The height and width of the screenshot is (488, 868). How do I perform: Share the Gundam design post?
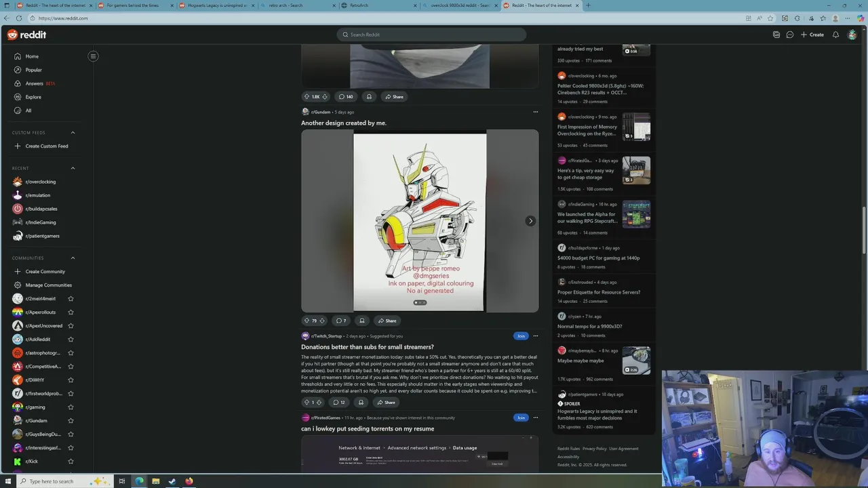click(387, 321)
